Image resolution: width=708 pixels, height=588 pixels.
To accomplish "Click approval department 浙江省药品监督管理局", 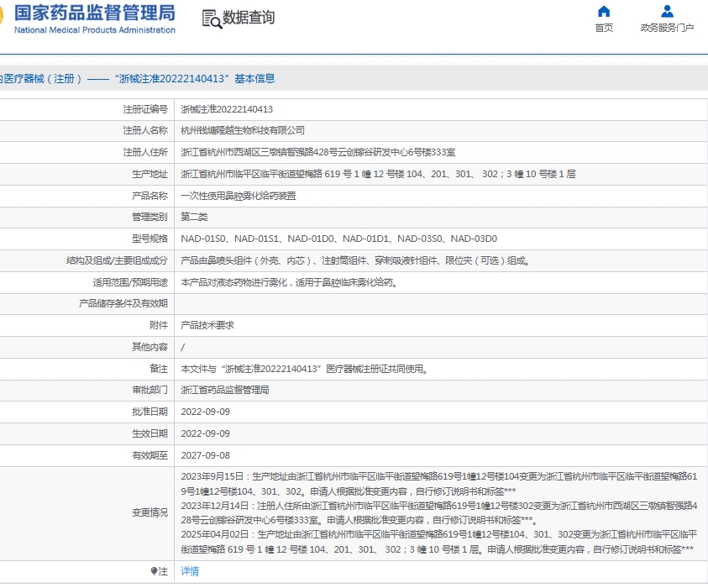I will (x=225, y=390).
